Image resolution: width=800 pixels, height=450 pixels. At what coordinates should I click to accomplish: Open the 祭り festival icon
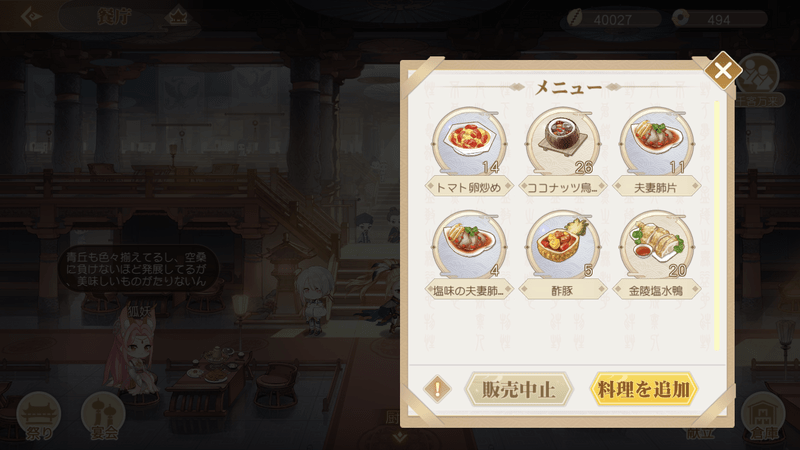[39, 416]
